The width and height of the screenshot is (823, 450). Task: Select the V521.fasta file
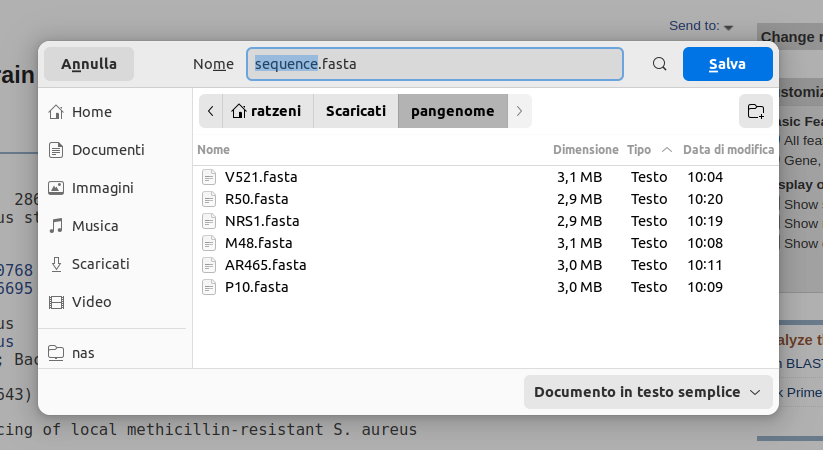point(261,177)
